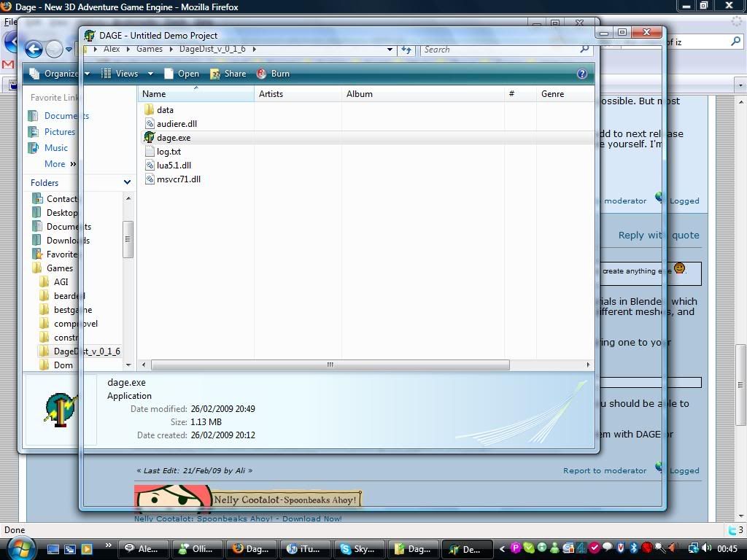
Task: Click the Nelly Cootalot banner image
Action: pos(248,498)
